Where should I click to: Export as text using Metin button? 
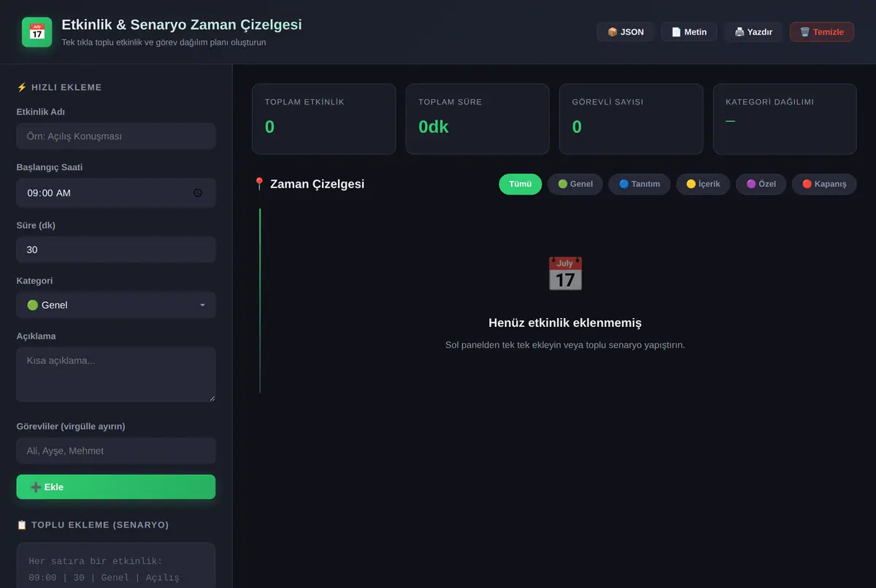click(689, 32)
